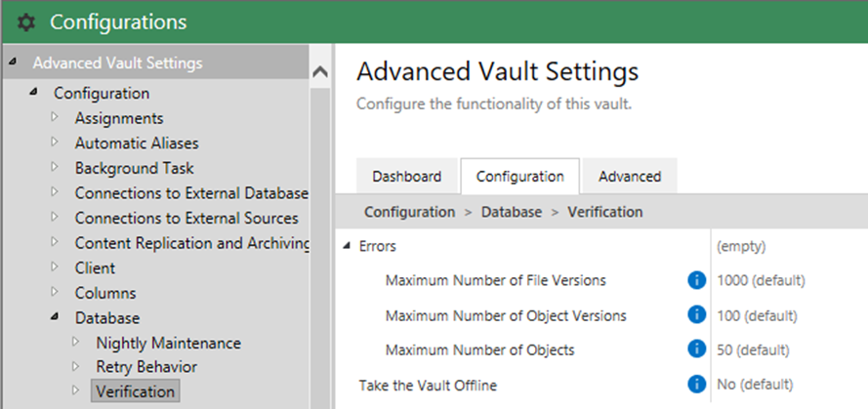Image resolution: width=868 pixels, height=409 pixels.
Task: Click the Errors group label
Action: pos(378,246)
